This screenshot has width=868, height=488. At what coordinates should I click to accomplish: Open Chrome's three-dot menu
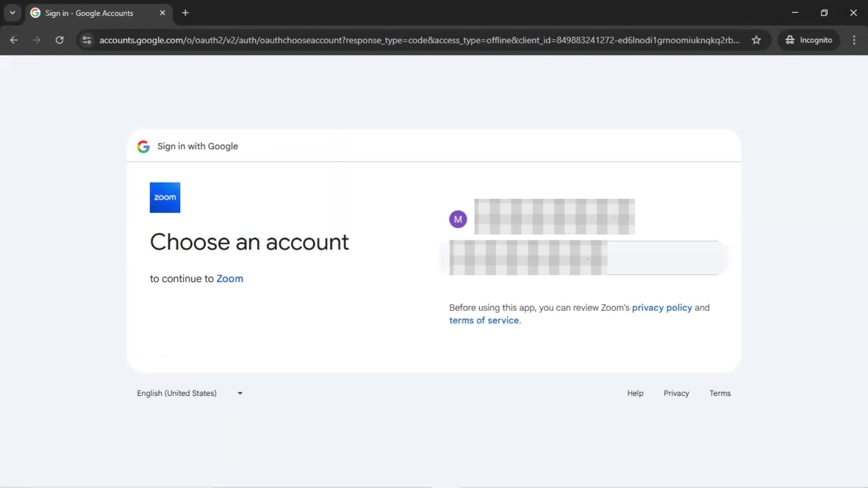pyautogui.click(x=854, y=40)
